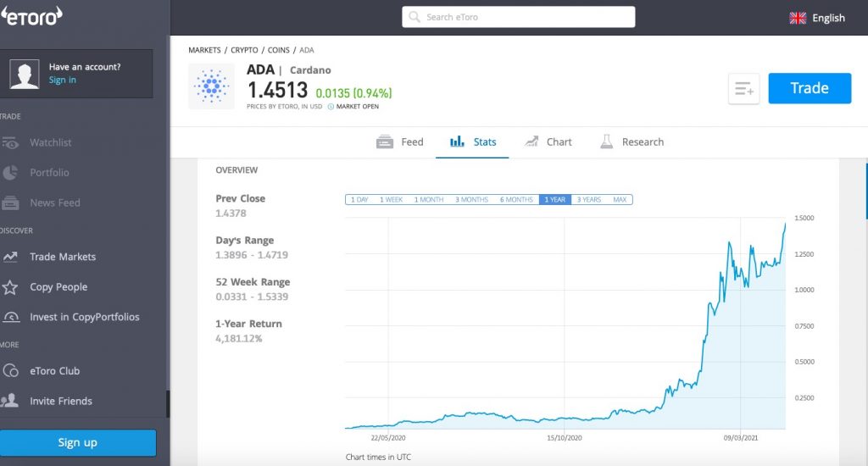Click the Copy People star icon
This screenshot has width=868, height=466.
click(11, 287)
